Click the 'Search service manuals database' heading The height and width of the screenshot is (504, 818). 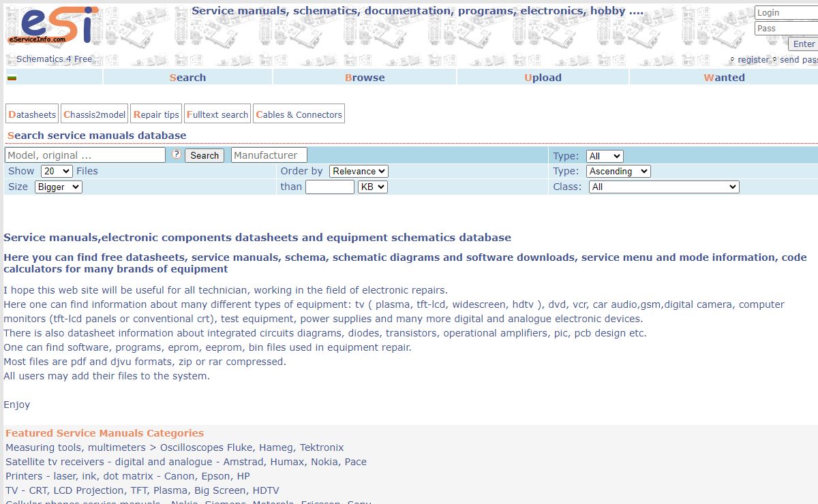coord(97,135)
